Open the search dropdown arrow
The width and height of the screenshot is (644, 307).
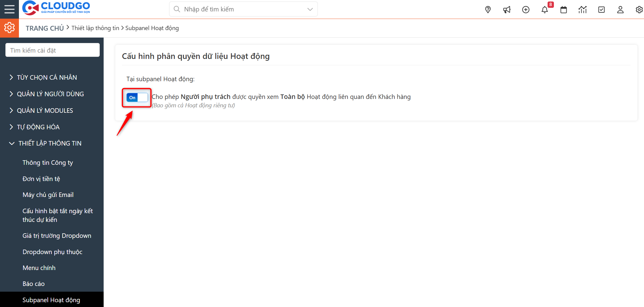pyautogui.click(x=310, y=9)
